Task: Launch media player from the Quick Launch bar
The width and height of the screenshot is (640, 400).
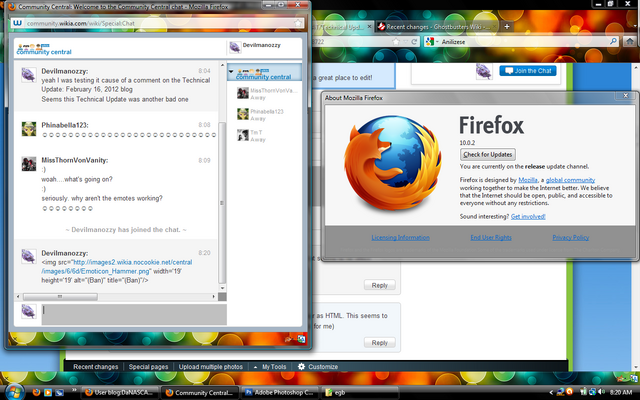Action: coord(48,392)
